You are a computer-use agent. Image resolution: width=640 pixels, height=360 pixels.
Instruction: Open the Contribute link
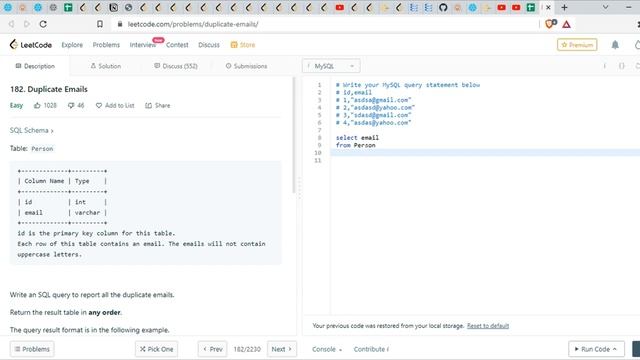pos(371,349)
